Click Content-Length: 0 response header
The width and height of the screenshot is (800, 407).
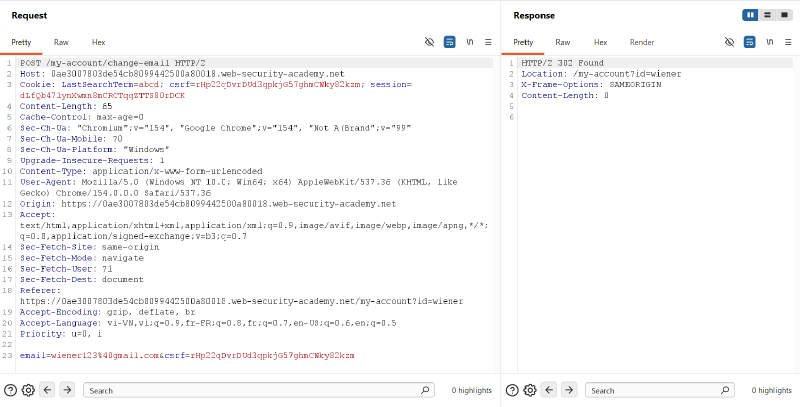(565, 96)
